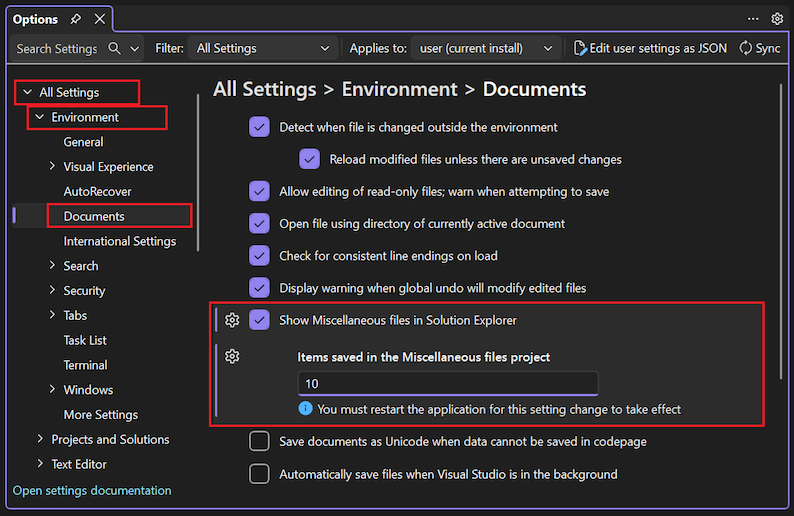Click Edit user settings as JSON
Image resolution: width=794 pixels, height=516 pixels.
point(650,48)
